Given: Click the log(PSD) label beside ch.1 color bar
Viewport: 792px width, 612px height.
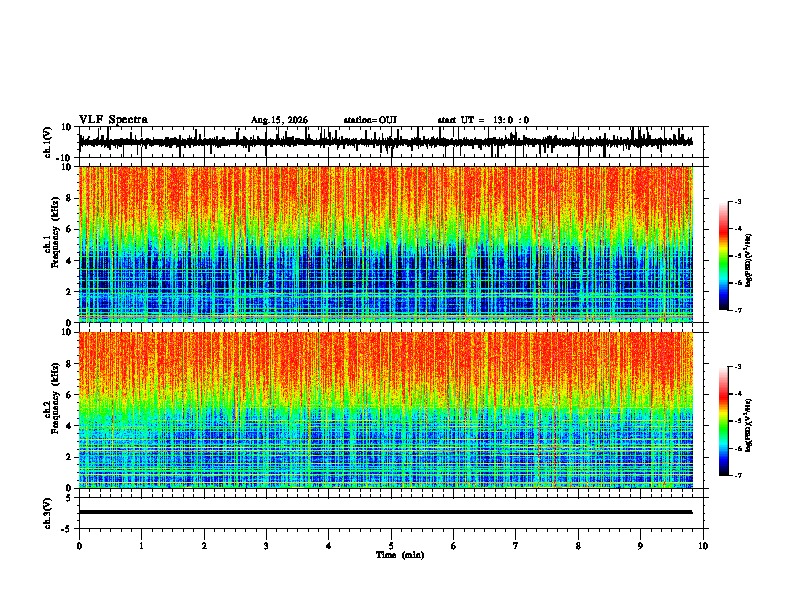Looking at the screenshot, I should (x=749, y=261).
